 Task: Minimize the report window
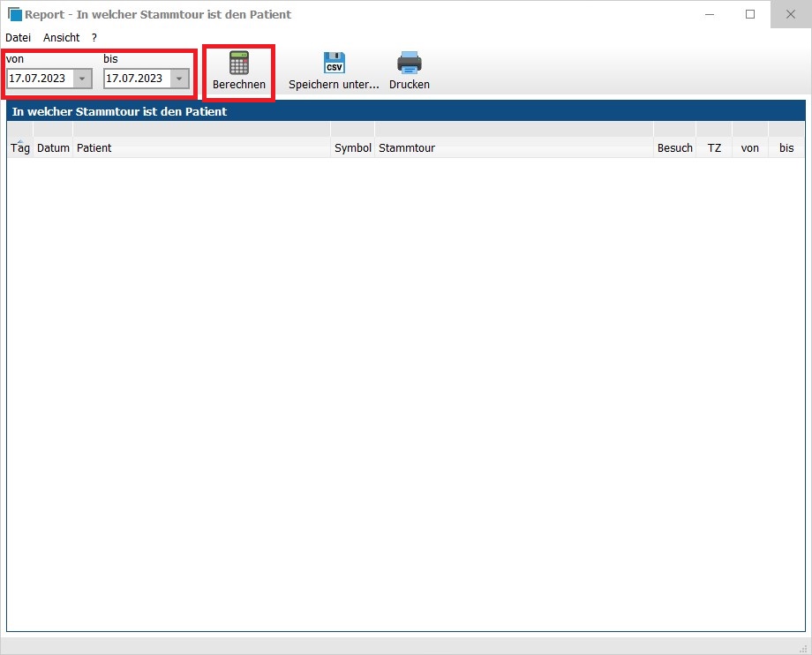(x=710, y=14)
